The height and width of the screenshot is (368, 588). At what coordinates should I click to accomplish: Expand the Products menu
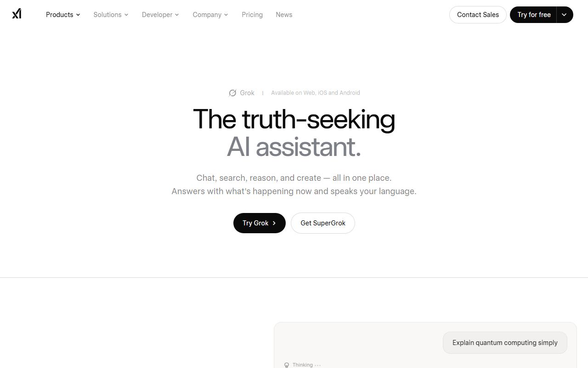tap(63, 15)
